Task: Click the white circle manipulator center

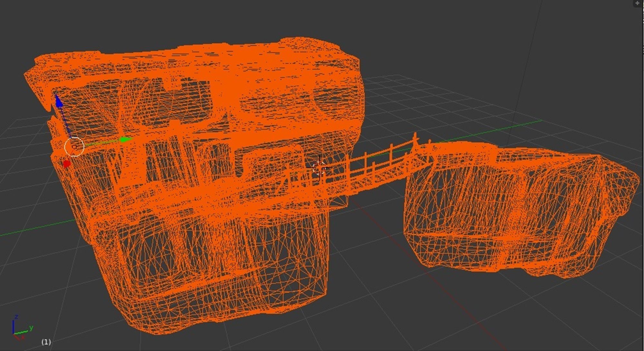Action: click(74, 147)
